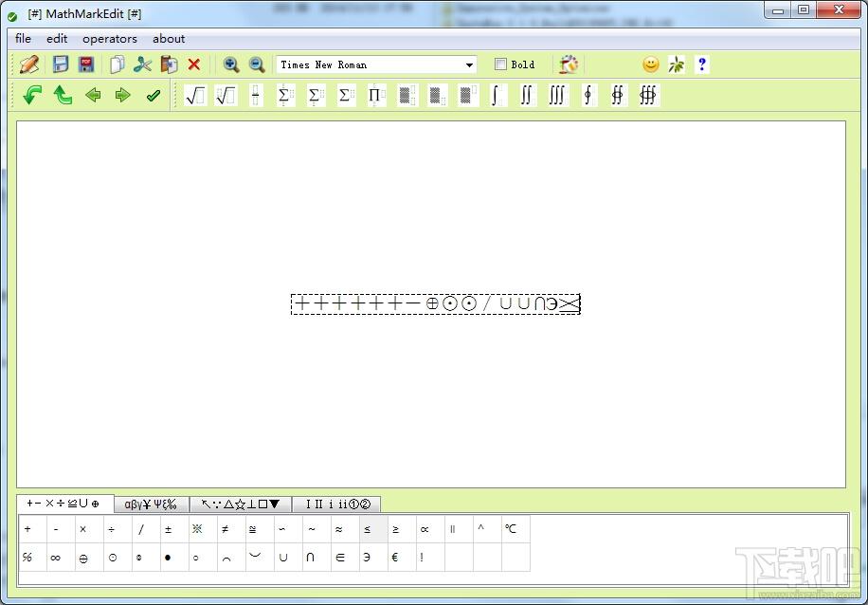Screen dimensions: 868x605
Task: Click the formula box in the canvas
Action: (436, 304)
